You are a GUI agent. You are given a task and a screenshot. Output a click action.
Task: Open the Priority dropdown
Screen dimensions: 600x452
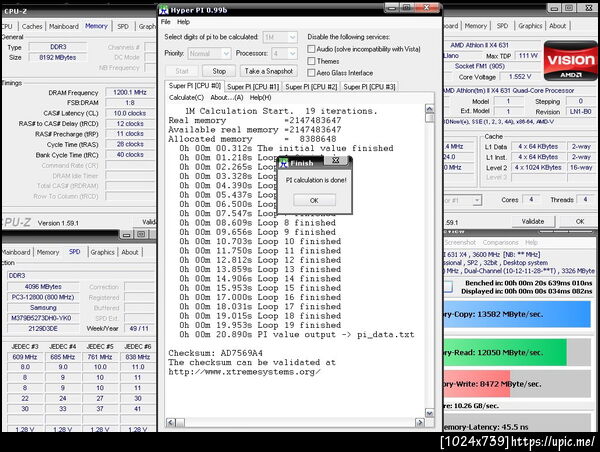coord(226,53)
